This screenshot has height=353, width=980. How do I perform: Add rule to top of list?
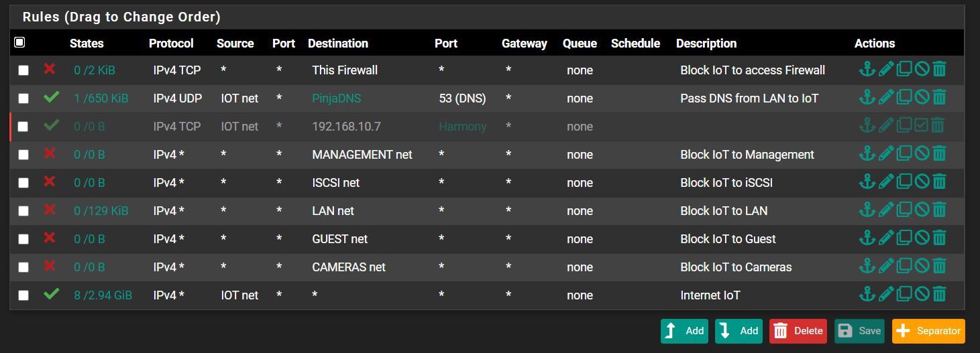click(x=684, y=331)
